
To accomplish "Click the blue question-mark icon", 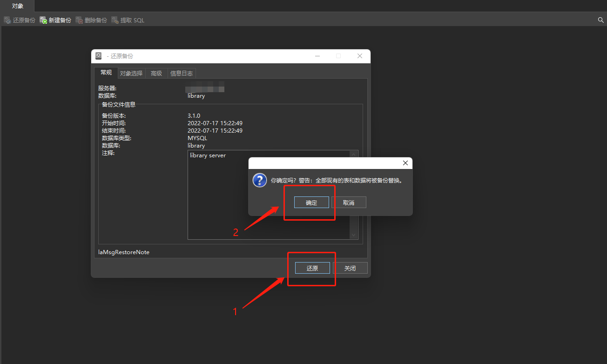I will [259, 180].
